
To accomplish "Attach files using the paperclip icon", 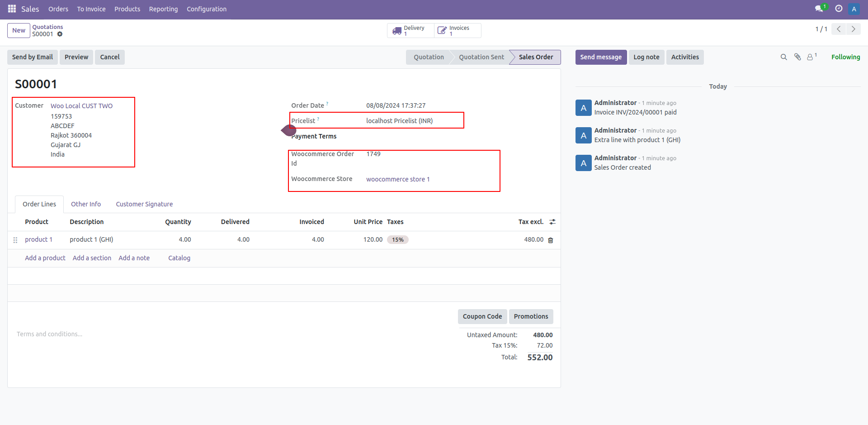I will 797,57.
